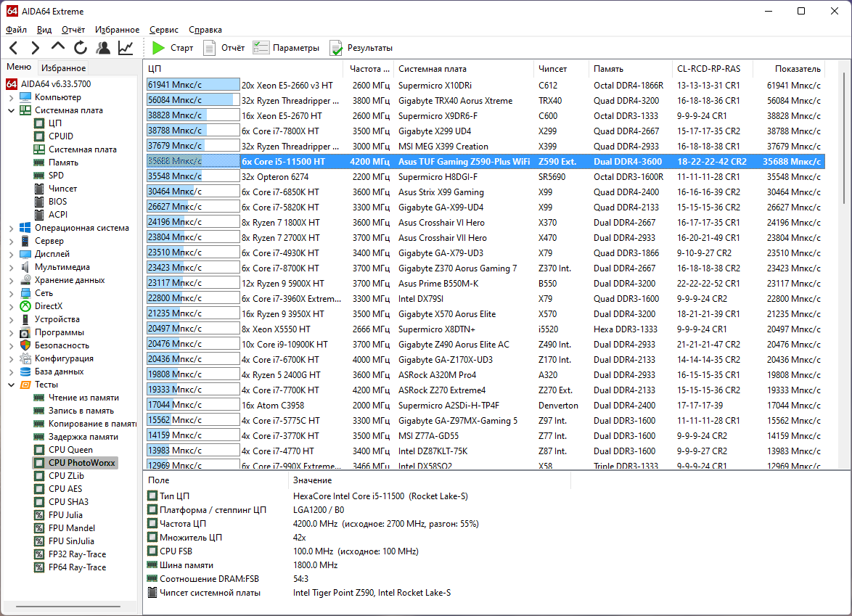Go forward with the right arrow icon

(x=36, y=48)
